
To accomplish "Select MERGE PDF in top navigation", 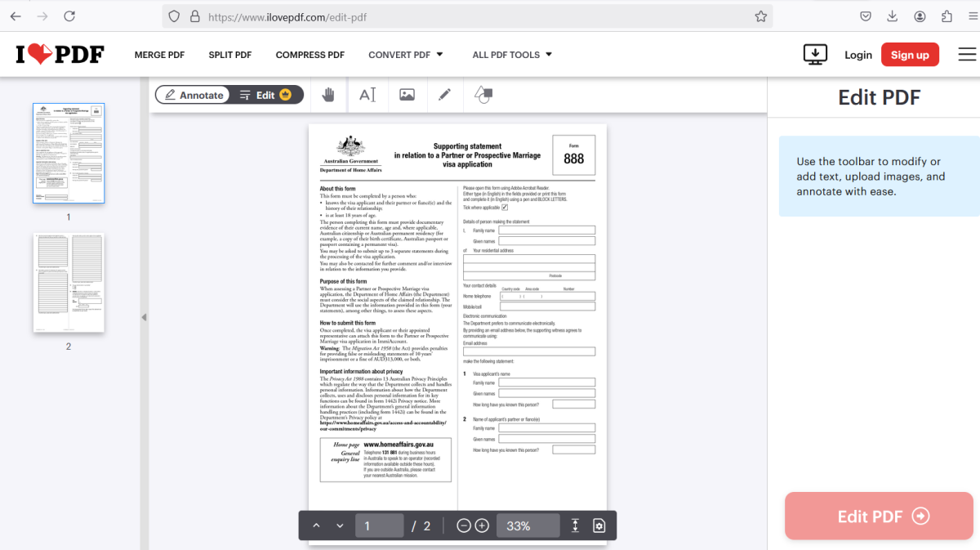I will [x=159, y=55].
